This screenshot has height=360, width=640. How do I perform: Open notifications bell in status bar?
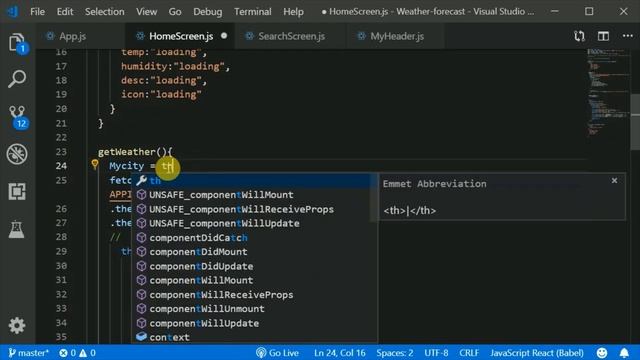tap(624, 353)
